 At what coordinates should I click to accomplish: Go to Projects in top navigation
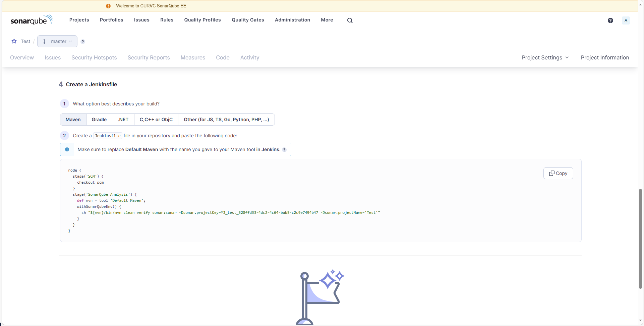(79, 20)
